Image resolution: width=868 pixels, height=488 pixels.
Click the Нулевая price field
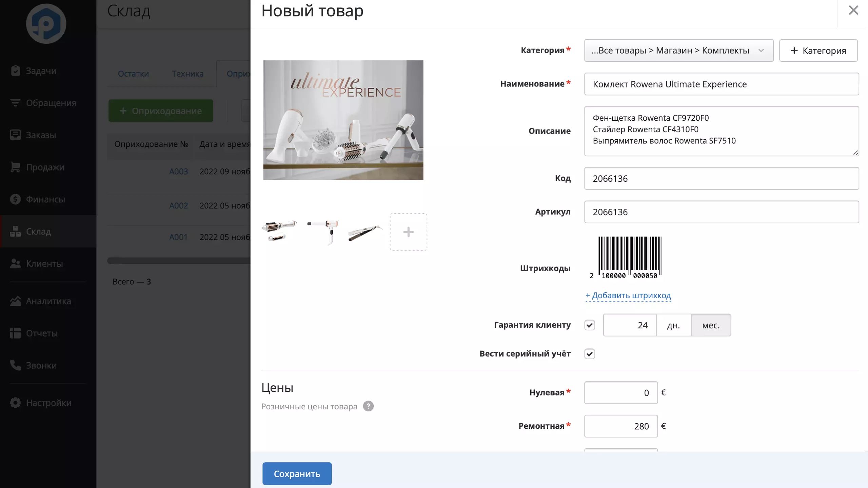621,393
